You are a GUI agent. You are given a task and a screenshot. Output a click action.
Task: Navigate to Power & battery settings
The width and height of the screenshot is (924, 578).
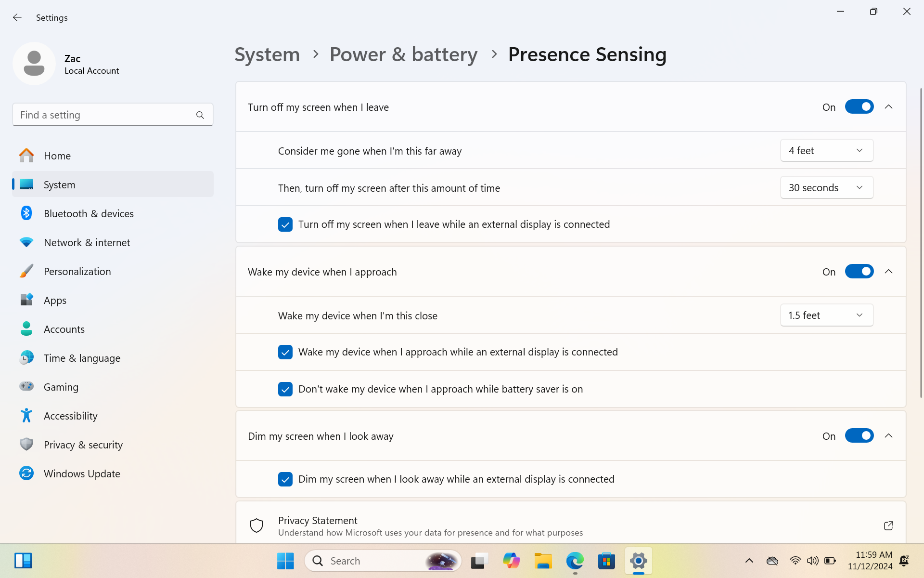[x=403, y=53]
